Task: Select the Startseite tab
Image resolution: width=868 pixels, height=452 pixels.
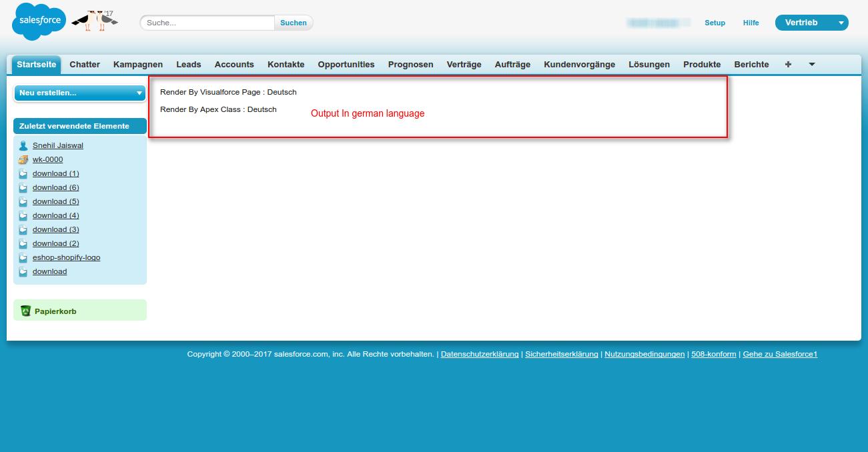Action: pyautogui.click(x=37, y=65)
